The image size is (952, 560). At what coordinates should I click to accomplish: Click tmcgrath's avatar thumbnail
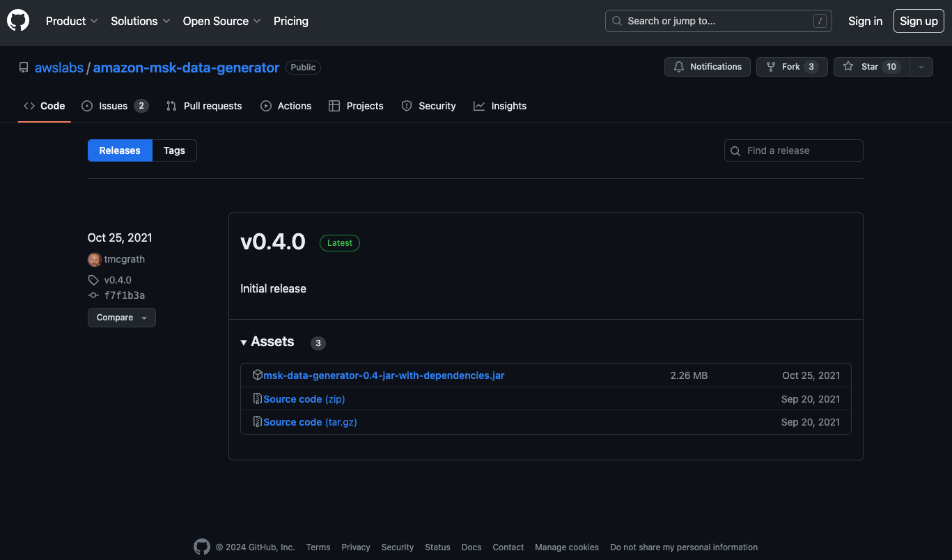(x=94, y=258)
